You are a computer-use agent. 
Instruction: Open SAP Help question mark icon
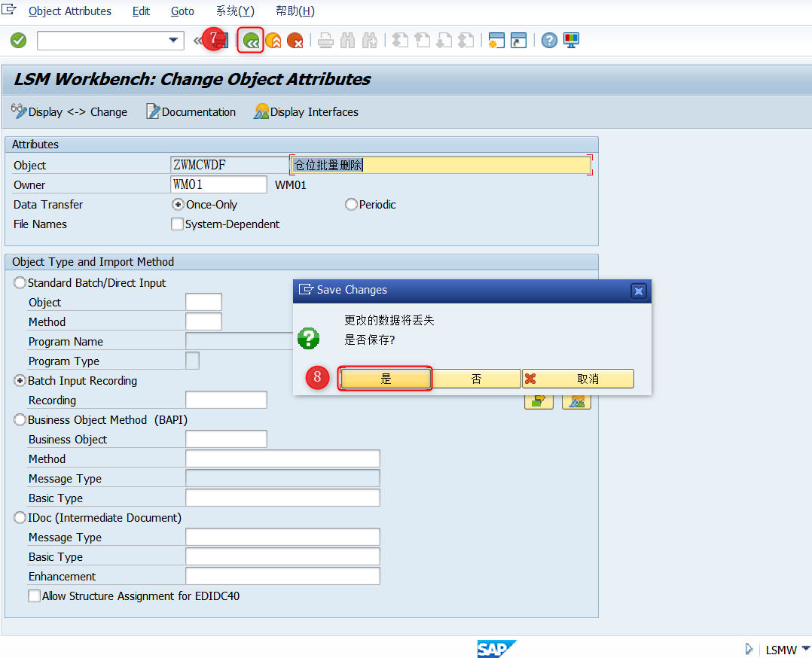[549, 41]
